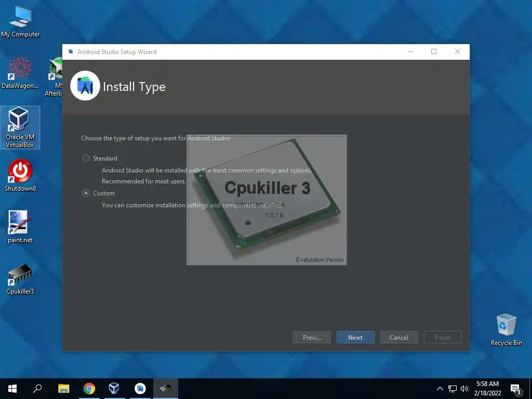
Task: Click the Android Studio Setup Wizard title icon
Action: point(71,51)
